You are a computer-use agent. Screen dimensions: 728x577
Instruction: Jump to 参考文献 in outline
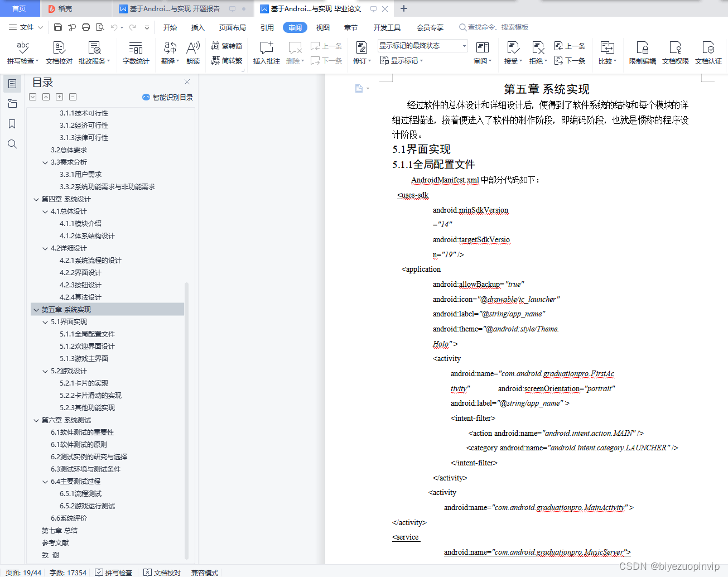(x=55, y=543)
